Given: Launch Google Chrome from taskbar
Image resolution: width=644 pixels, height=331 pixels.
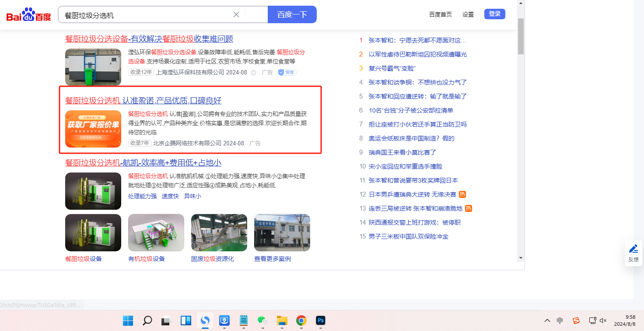Looking at the screenshot, I should click(301, 320).
